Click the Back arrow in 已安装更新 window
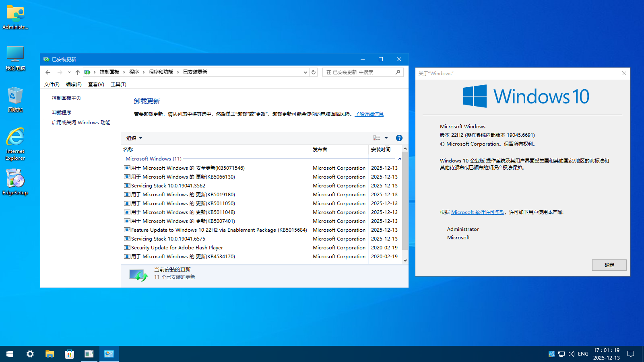Screen dimensions: 644x362 (x=48, y=72)
